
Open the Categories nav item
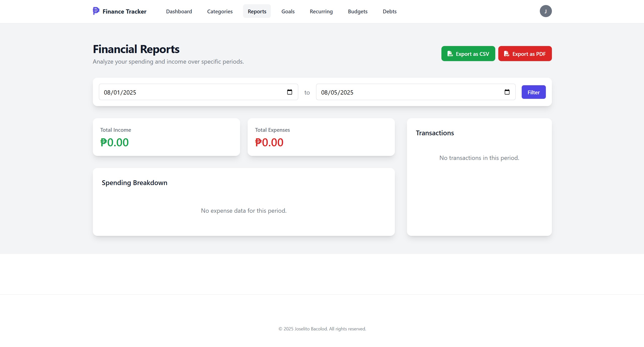pos(220,12)
